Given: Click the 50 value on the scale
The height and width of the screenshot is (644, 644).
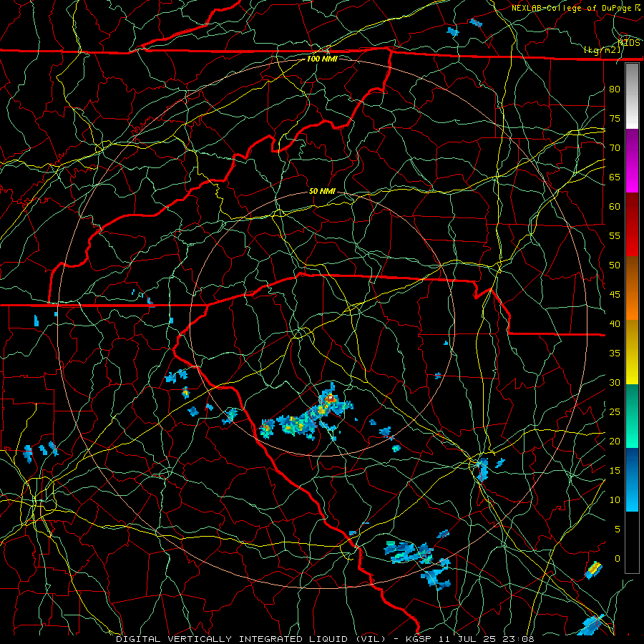Looking at the screenshot, I should coord(615,265).
